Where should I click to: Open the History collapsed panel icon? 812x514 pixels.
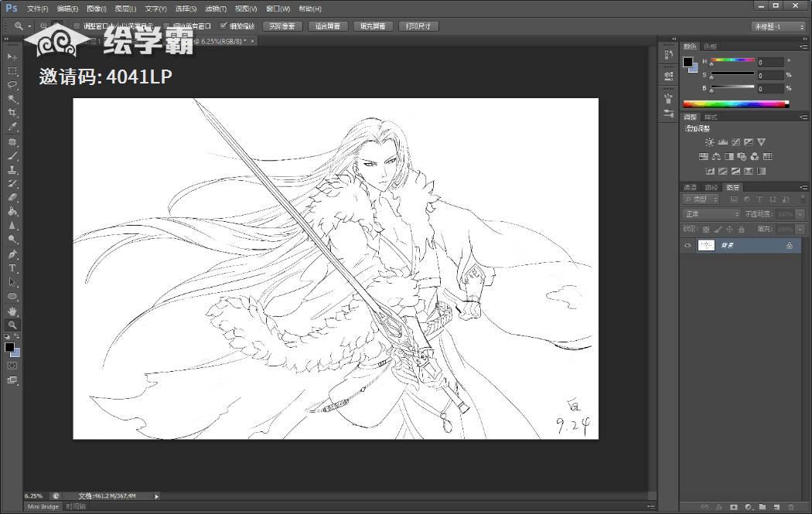(x=669, y=54)
